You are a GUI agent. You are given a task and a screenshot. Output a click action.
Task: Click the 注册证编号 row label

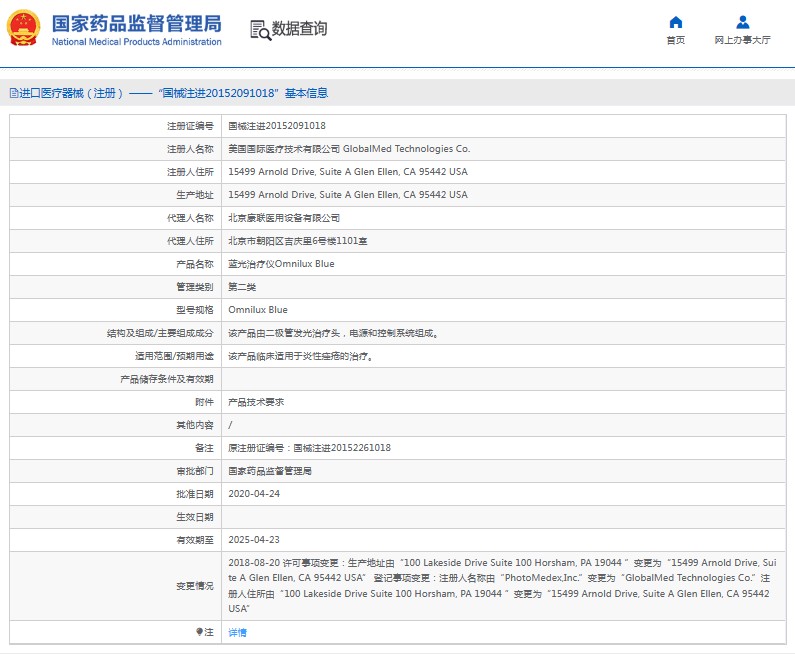(x=190, y=126)
